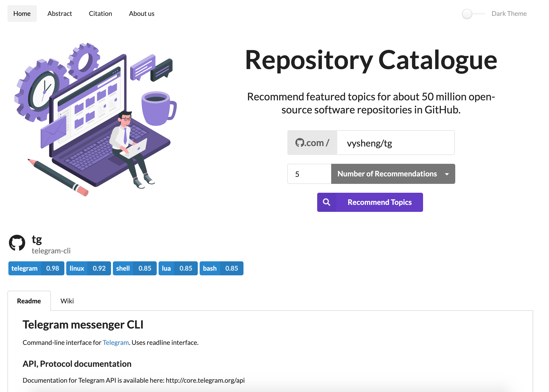Viewport: 549px width, 392px height.
Task: Select the linux topic tag
Action: pyautogui.click(x=89, y=268)
